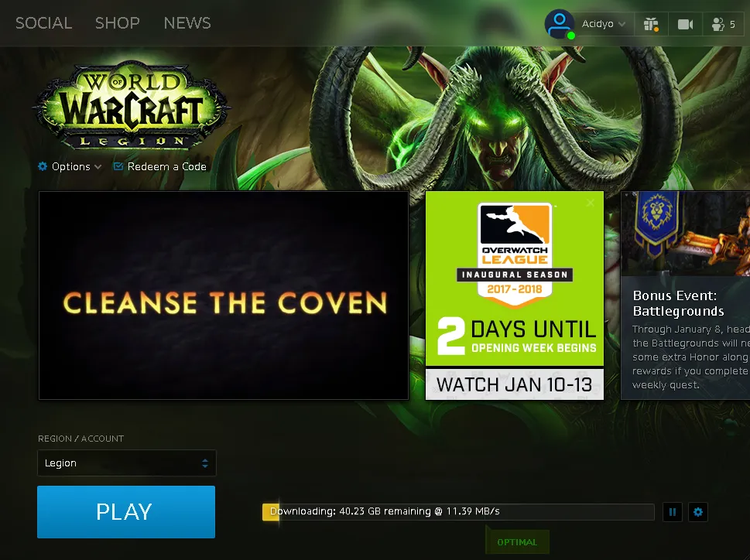Image resolution: width=750 pixels, height=560 pixels.
Task: Open the Options dropdown menu
Action: tap(70, 166)
